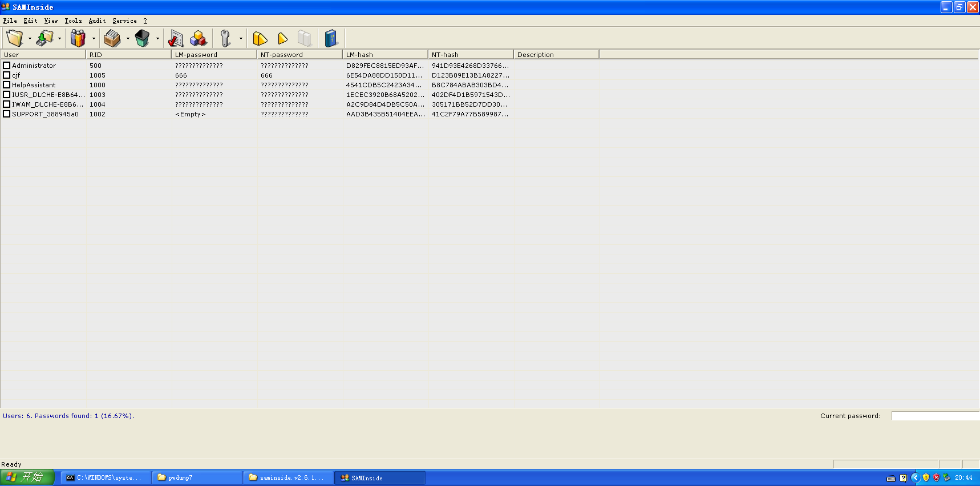
Task: Click the colored cubes icon
Action: pyautogui.click(x=199, y=38)
